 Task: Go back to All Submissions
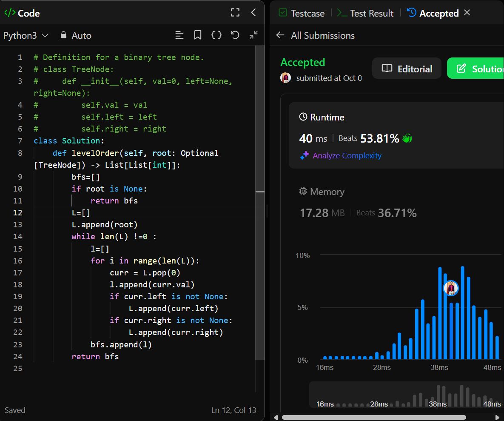coord(315,36)
